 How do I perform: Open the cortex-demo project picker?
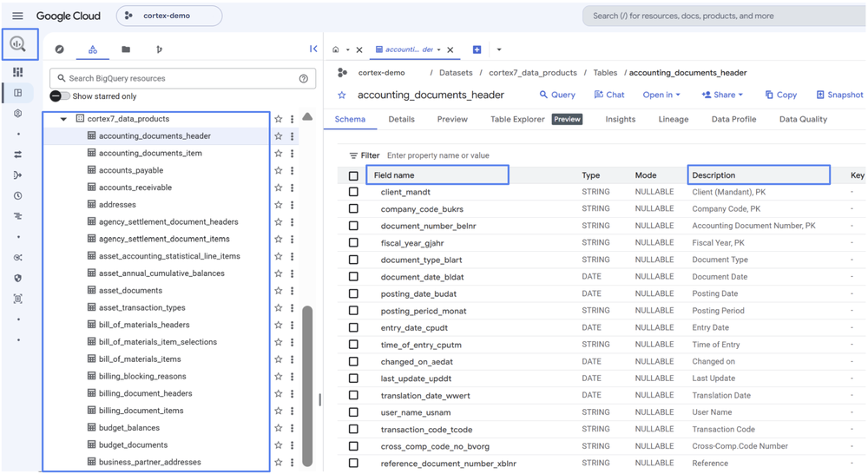[169, 16]
